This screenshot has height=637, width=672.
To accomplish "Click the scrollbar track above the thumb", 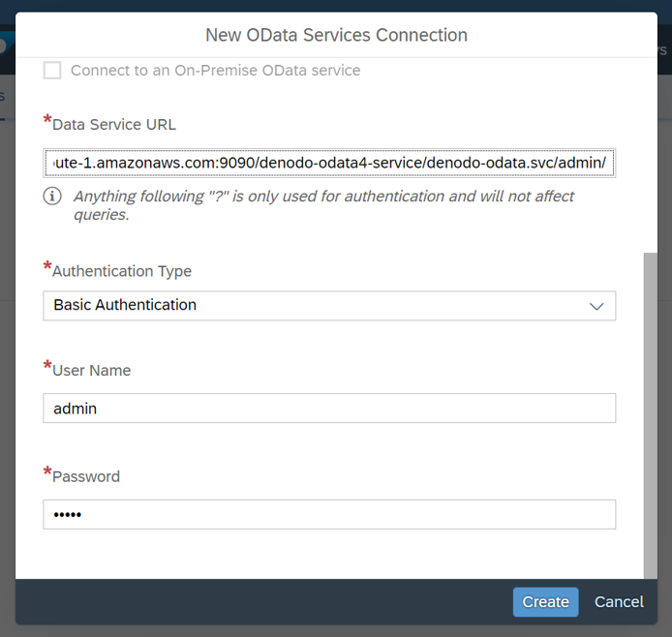I will [651, 155].
